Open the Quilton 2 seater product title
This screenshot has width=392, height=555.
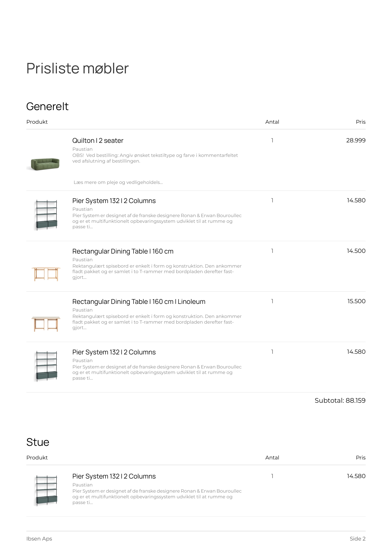[x=98, y=140]
